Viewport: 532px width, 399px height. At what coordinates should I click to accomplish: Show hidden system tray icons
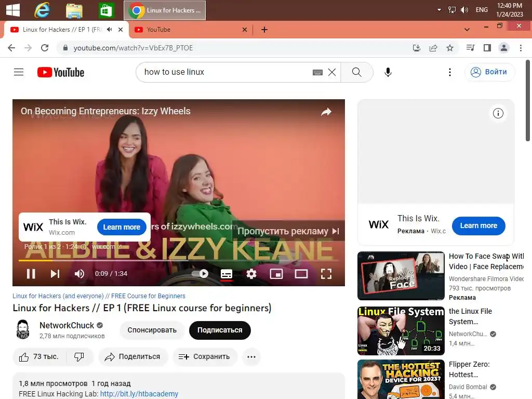pyautogui.click(x=439, y=10)
